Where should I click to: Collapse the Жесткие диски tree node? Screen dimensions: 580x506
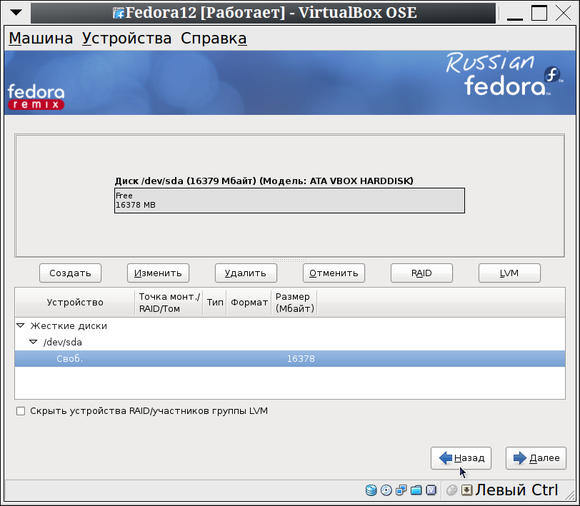[x=21, y=325]
